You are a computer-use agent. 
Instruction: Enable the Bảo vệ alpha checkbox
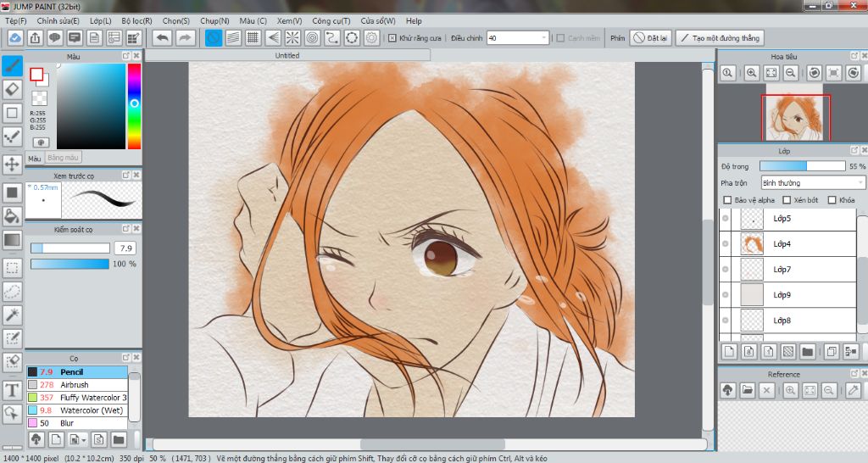click(727, 200)
